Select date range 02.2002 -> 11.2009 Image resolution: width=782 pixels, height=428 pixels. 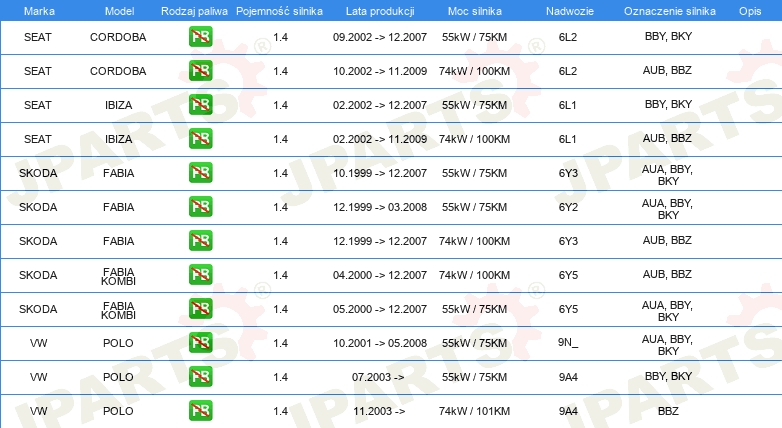pyautogui.click(x=380, y=139)
